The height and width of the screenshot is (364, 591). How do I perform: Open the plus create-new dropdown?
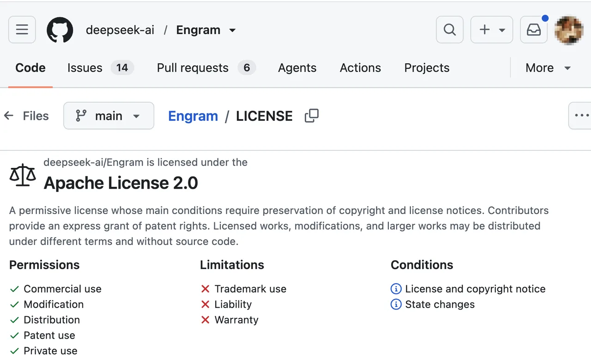click(x=492, y=30)
